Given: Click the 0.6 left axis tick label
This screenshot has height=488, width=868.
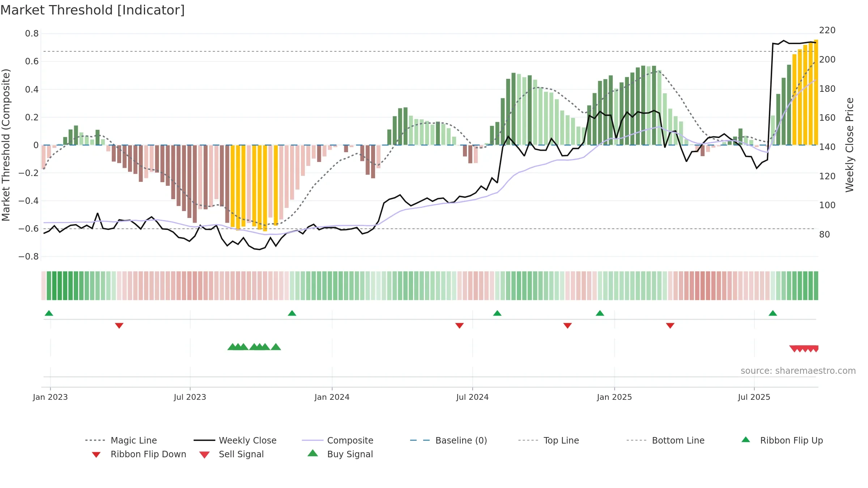Looking at the screenshot, I should click(x=32, y=61).
